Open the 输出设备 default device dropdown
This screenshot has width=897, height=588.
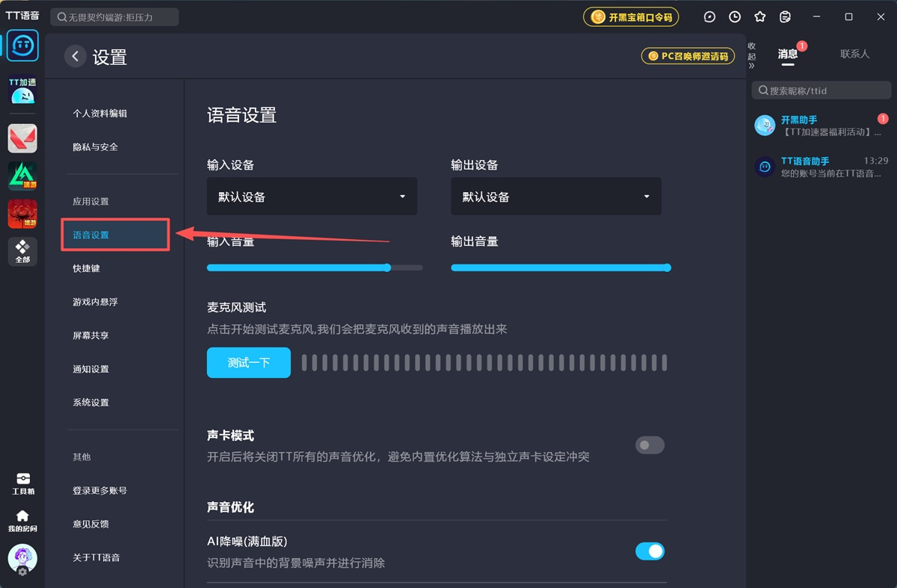(555, 196)
